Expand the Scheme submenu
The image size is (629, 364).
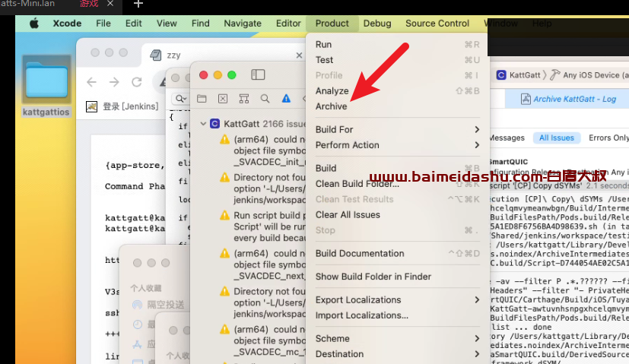[397, 339]
